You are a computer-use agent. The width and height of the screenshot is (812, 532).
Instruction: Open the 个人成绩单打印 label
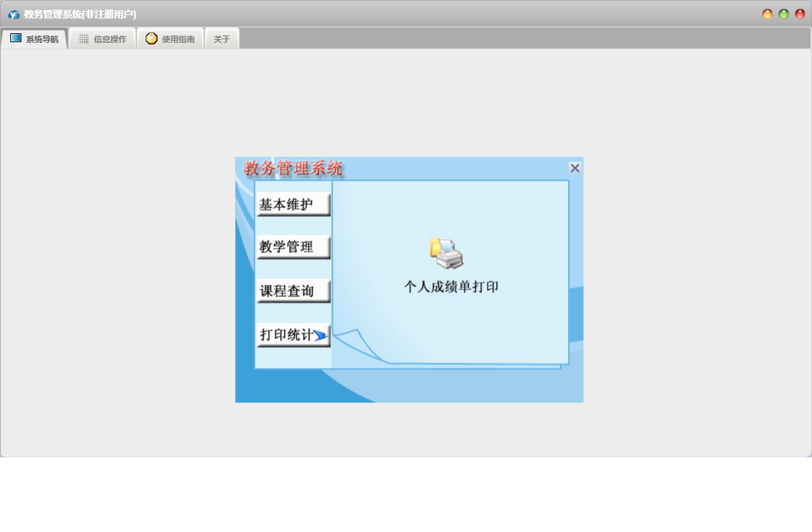point(451,287)
